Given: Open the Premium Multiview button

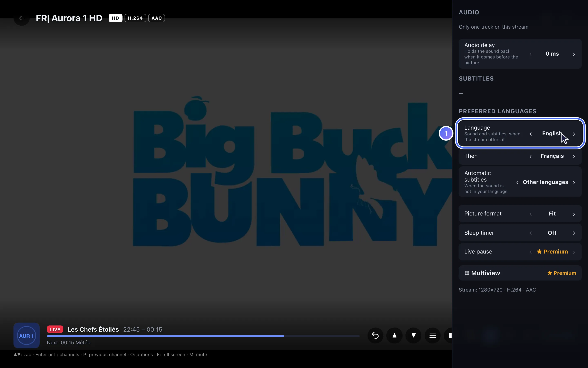Looking at the screenshot, I should pyautogui.click(x=520, y=273).
